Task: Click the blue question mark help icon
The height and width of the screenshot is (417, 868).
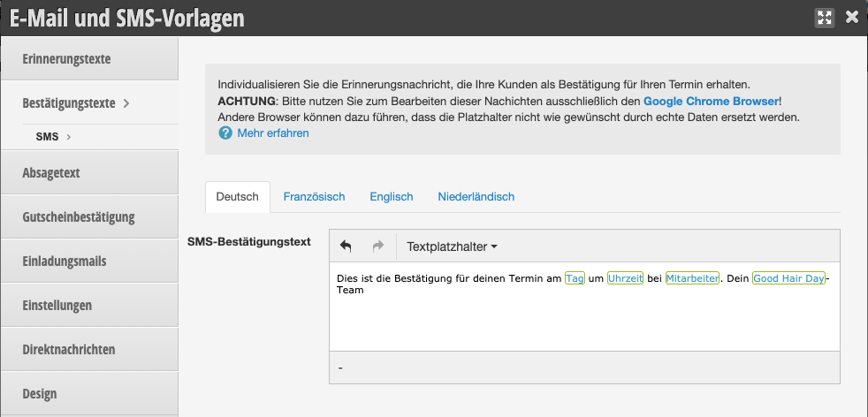Action: pyautogui.click(x=225, y=133)
